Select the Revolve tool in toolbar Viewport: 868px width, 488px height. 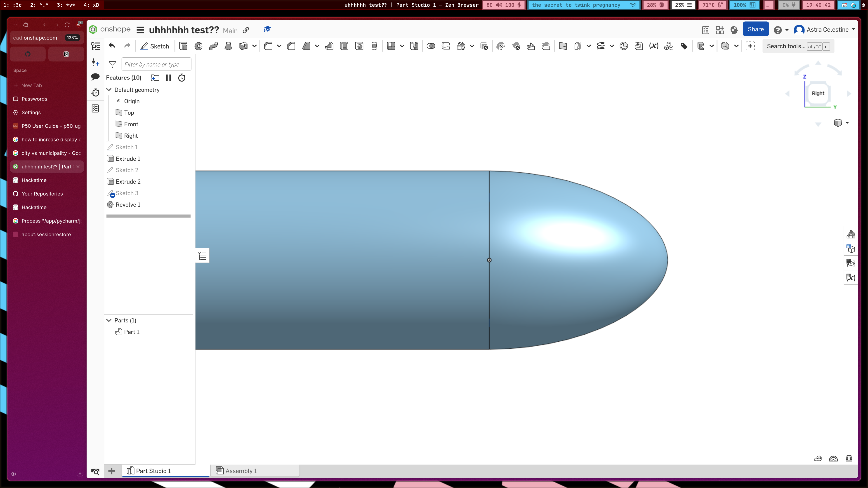click(x=198, y=46)
